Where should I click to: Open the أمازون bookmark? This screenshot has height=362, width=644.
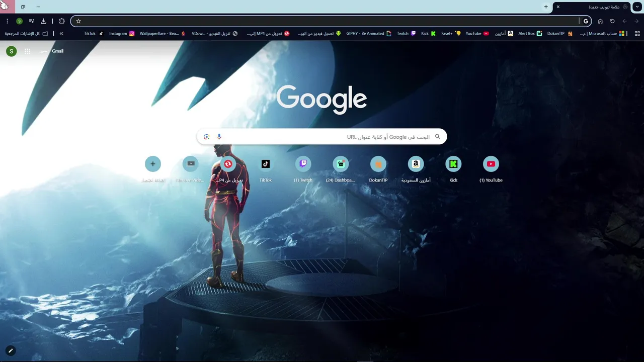click(x=504, y=34)
